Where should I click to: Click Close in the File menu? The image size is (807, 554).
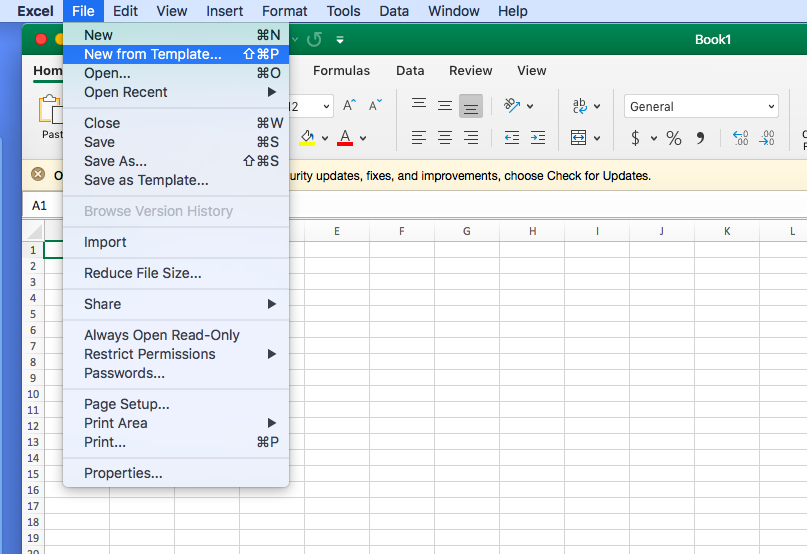pos(176,123)
